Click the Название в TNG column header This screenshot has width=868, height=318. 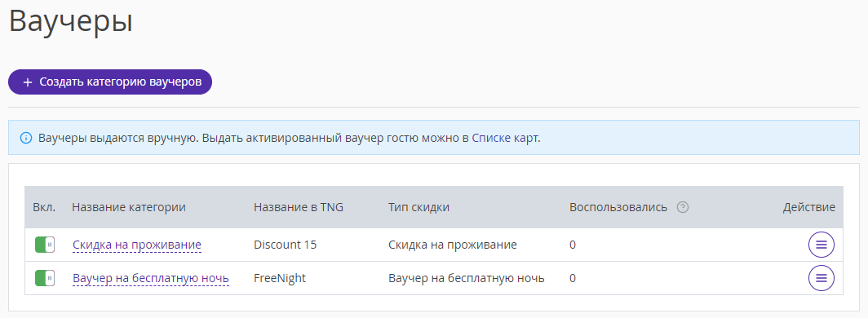299,207
